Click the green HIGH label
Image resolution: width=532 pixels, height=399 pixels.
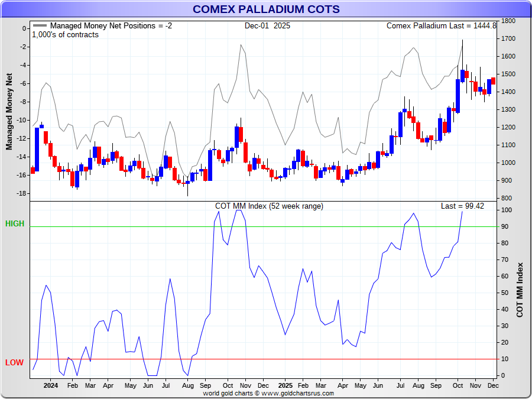[15, 223]
